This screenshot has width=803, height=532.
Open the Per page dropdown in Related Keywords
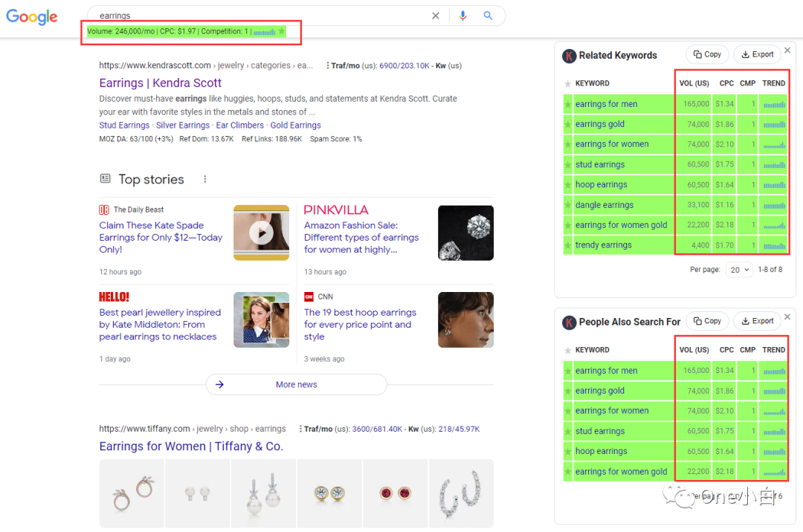coord(739,270)
